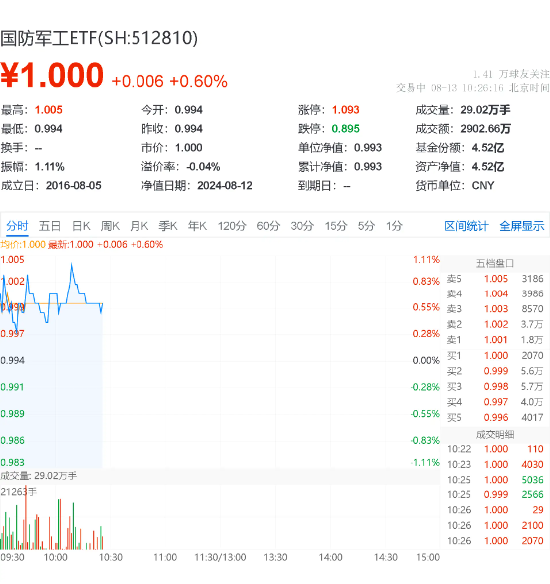
Task: Click the 货币单位 CNY value
Action: click(483, 185)
